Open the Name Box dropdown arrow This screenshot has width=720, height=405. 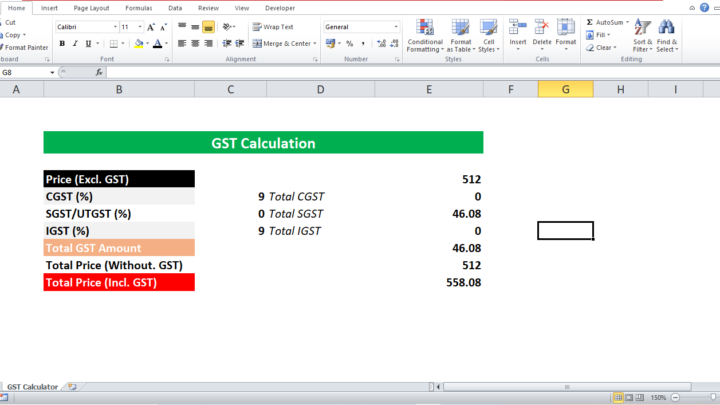53,73
